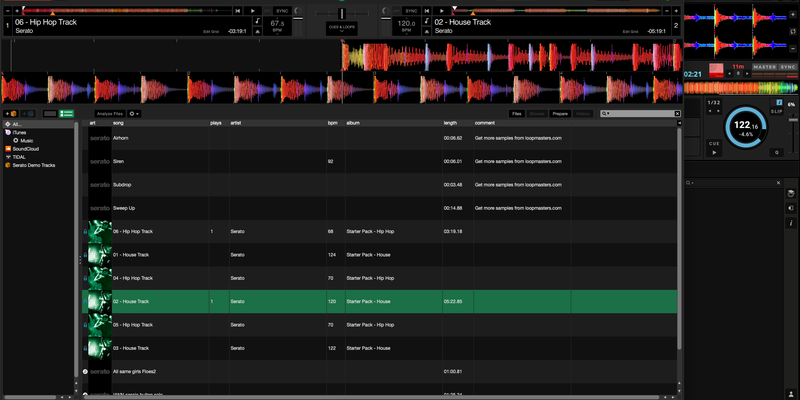Open the Files panel tab
Image resolution: width=800 pixels, height=400 pixels.
517,114
